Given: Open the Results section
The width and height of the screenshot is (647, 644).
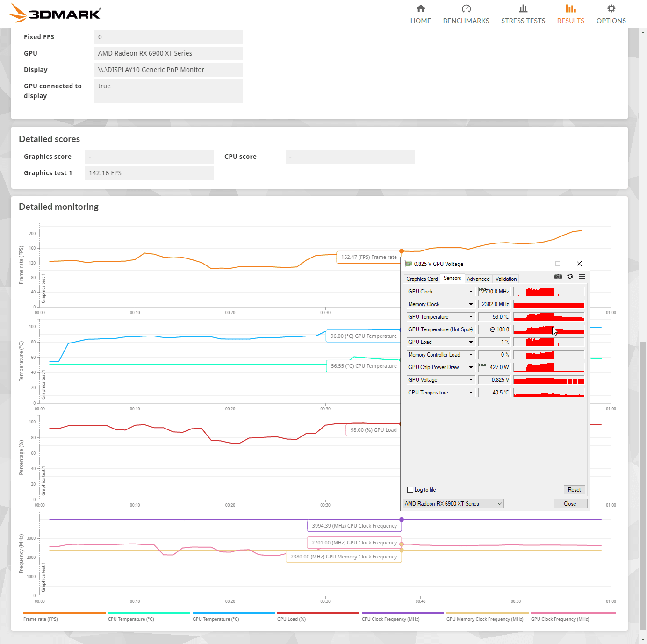Looking at the screenshot, I should pyautogui.click(x=570, y=14).
